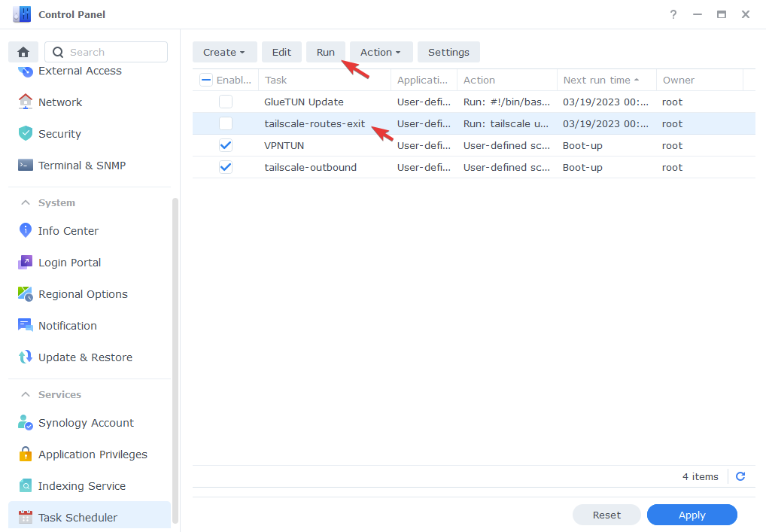Open Synology Account page
The height and width of the screenshot is (532, 766).
tap(86, 423)
